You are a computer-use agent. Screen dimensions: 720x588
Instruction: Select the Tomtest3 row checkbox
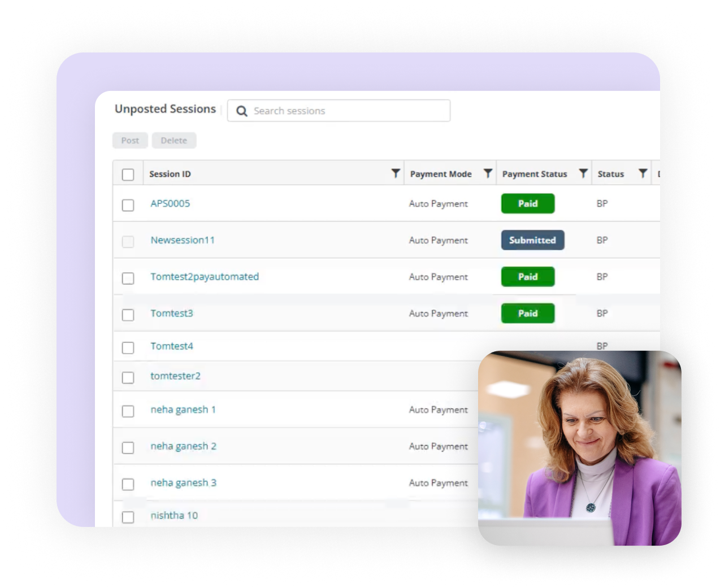coord(128,315)
